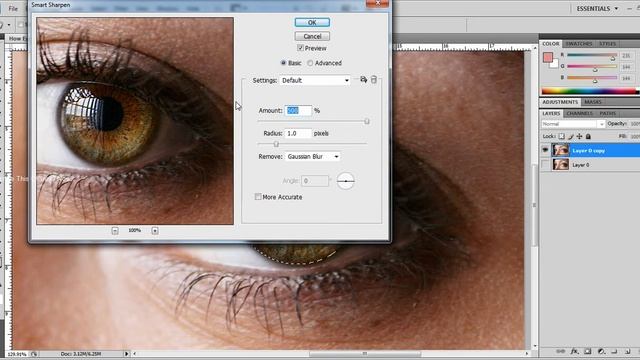Delete current sharpen settings trash icon
This screenshot has height=360, width=640.
pos(374,80)
